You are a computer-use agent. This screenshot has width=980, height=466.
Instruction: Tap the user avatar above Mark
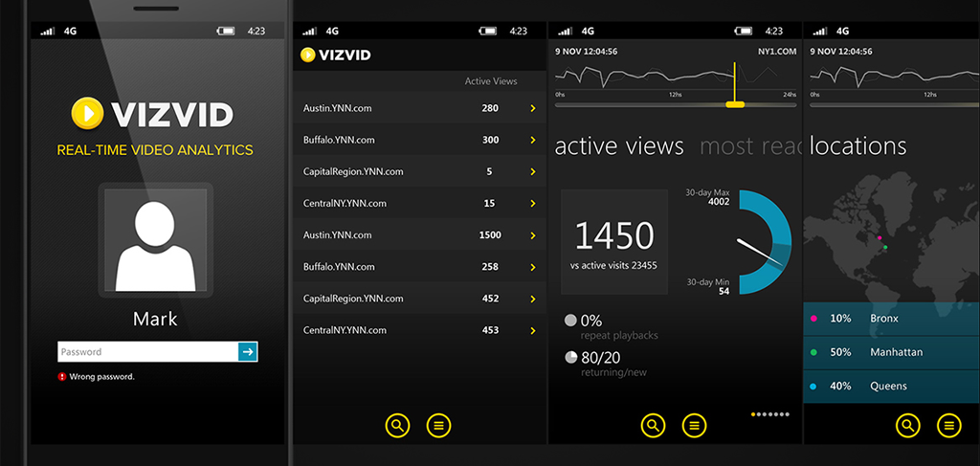tap(156, 240)
